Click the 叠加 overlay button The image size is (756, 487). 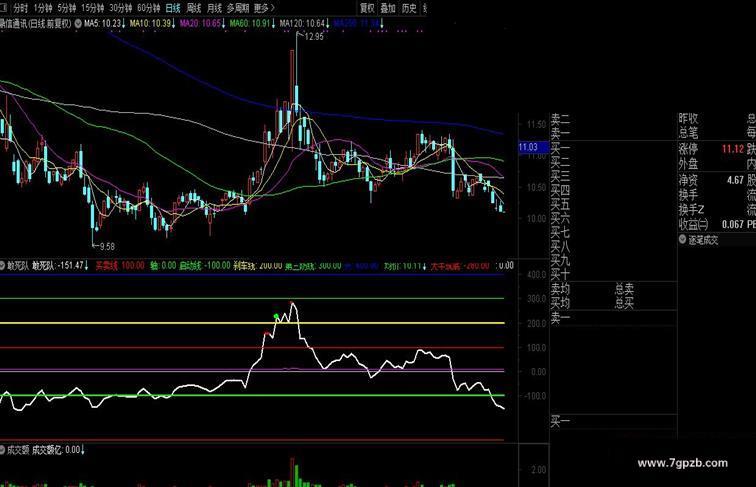(x=388, y=8)
